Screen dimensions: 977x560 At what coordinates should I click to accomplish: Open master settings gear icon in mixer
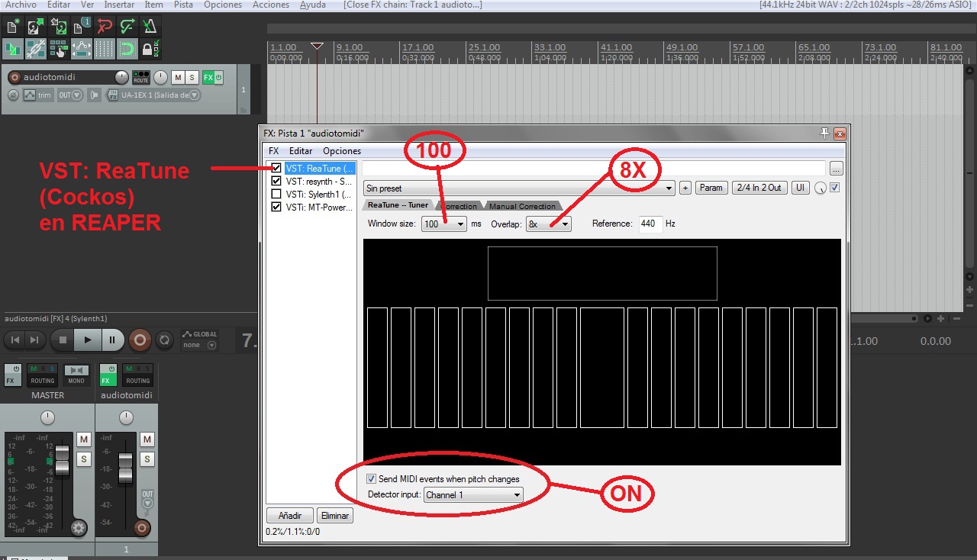[x=77, y=527]
